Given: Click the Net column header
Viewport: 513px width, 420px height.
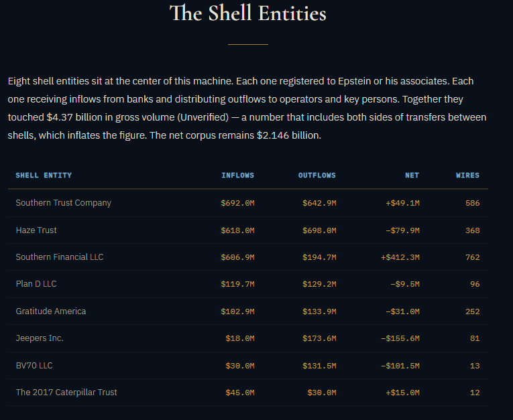Looking at the screenshot, I should 412,176.
